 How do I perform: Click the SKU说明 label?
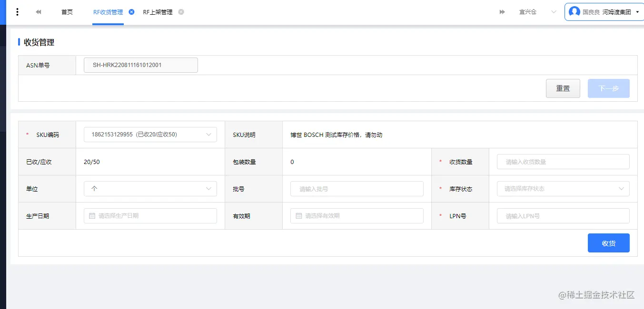coord(244,135)
